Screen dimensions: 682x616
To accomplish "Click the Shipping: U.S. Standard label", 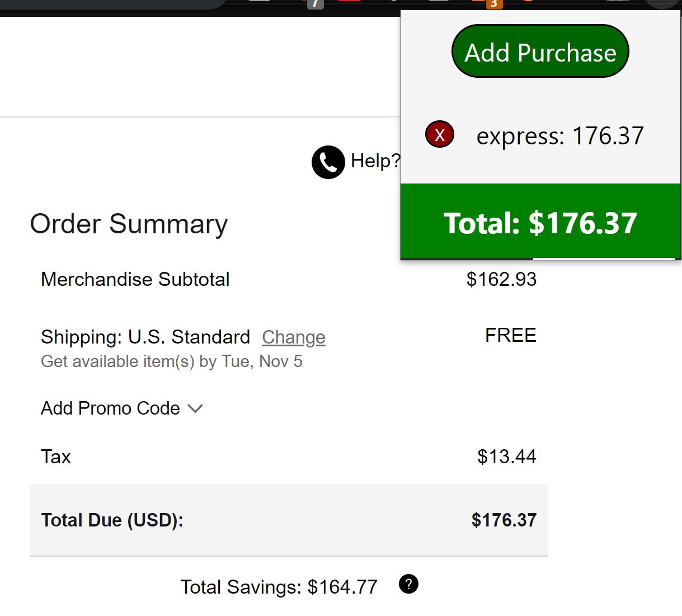I will [x=145, y=337].
